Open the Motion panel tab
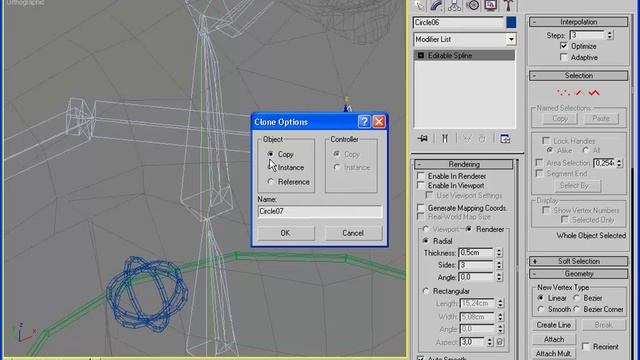640x360 pixels. (x=473, y=5)
